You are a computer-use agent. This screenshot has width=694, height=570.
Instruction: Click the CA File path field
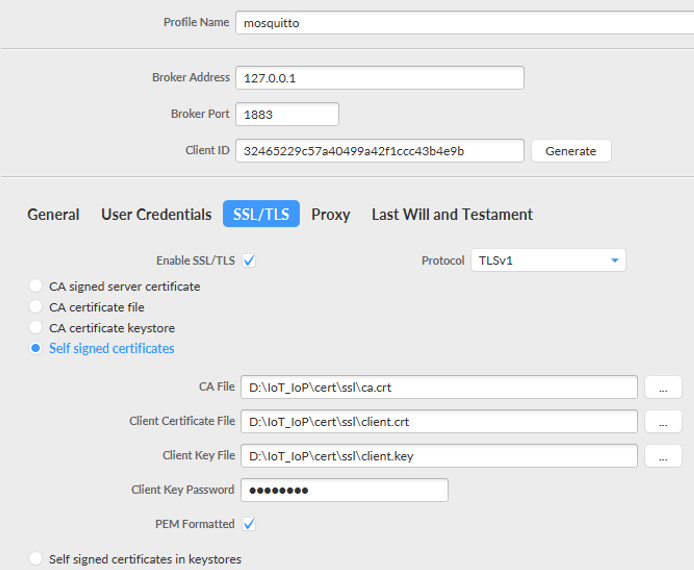coord(439,387)
